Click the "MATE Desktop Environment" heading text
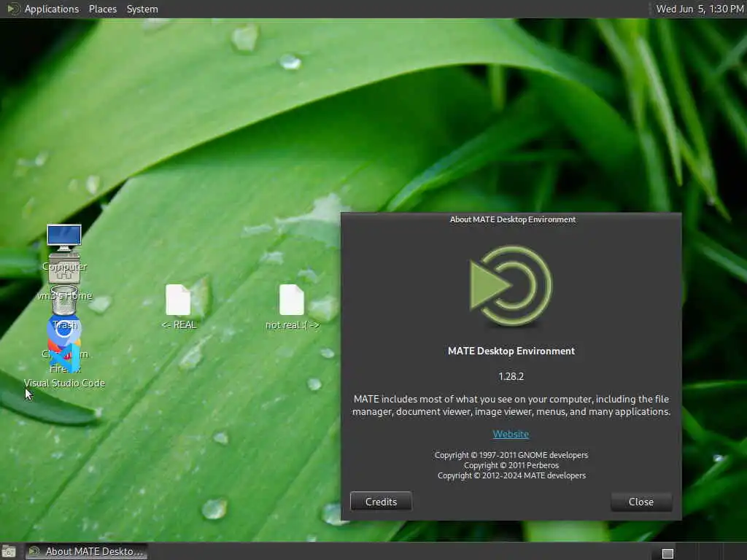Screen dimensions: 747x560 click(x=511, y=351)
